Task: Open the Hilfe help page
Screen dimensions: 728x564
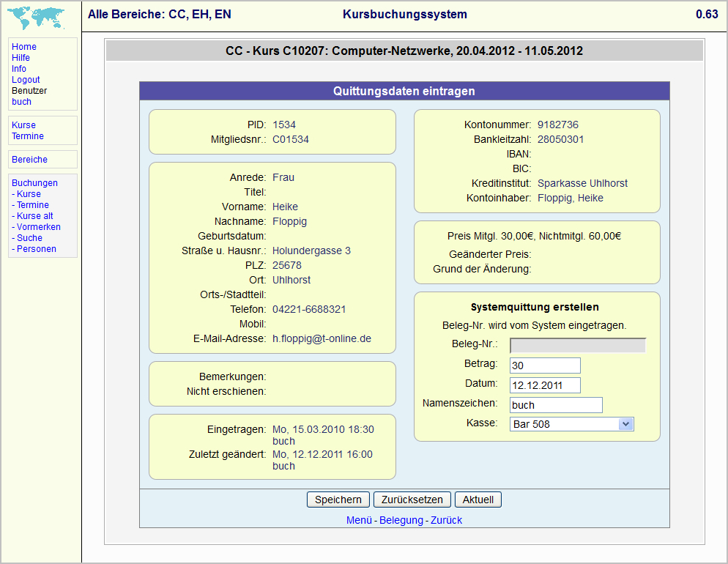Action: pos(21,58)
